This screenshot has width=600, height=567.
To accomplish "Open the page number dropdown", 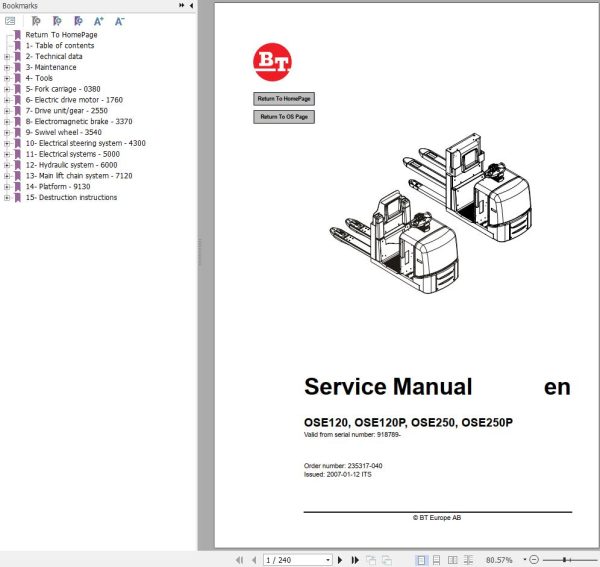I will tap(328, 560).
